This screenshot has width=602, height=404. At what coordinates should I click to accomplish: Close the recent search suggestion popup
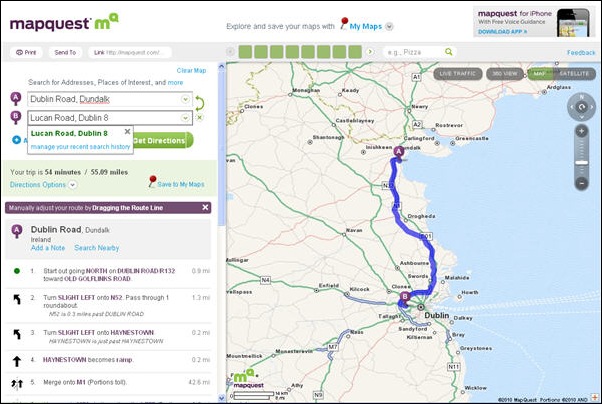pos(127,131)
